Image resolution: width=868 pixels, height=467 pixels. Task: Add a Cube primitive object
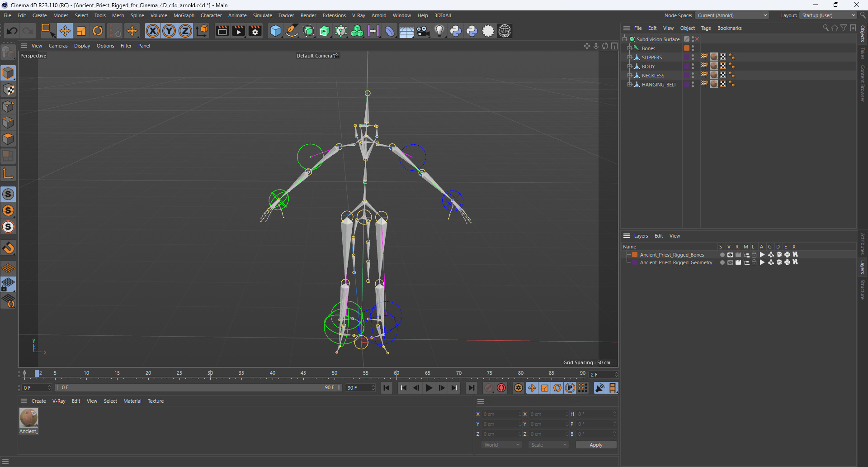(275, 31)
